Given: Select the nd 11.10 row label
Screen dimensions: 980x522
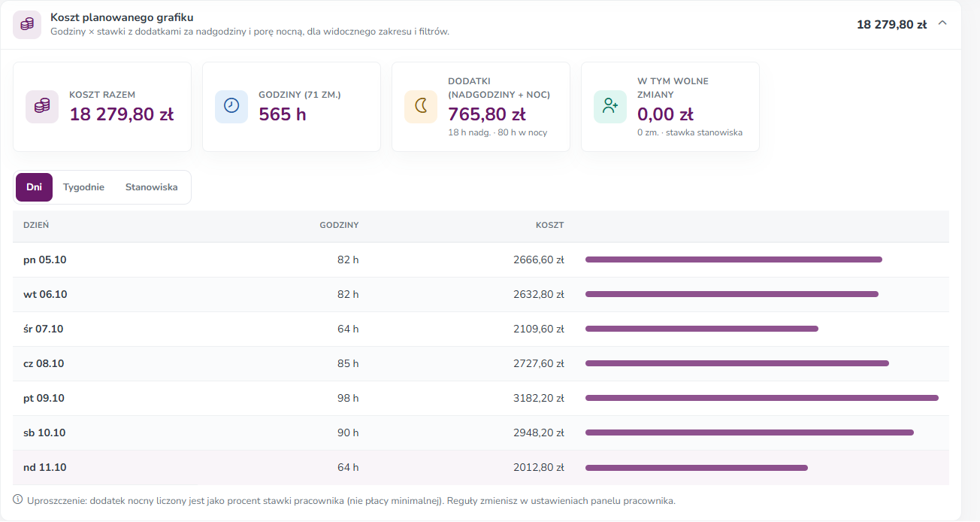Looking at the screenshot, I should point(45,467).
